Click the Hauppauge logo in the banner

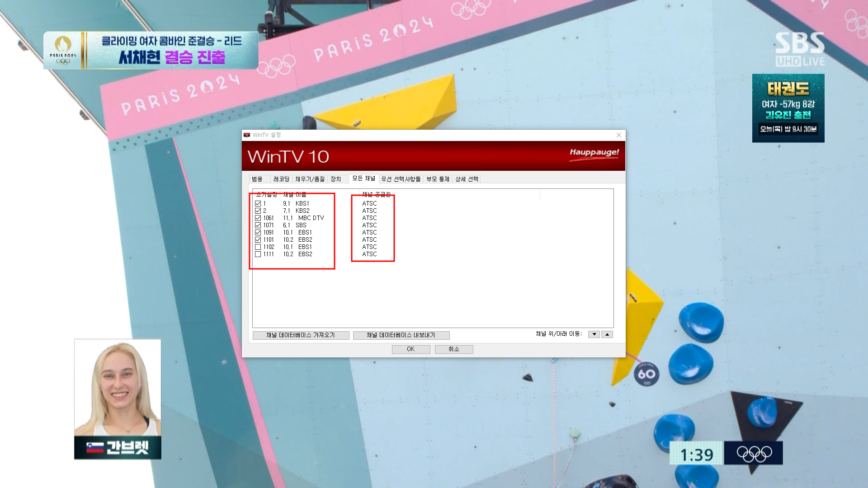coord(594,153)
